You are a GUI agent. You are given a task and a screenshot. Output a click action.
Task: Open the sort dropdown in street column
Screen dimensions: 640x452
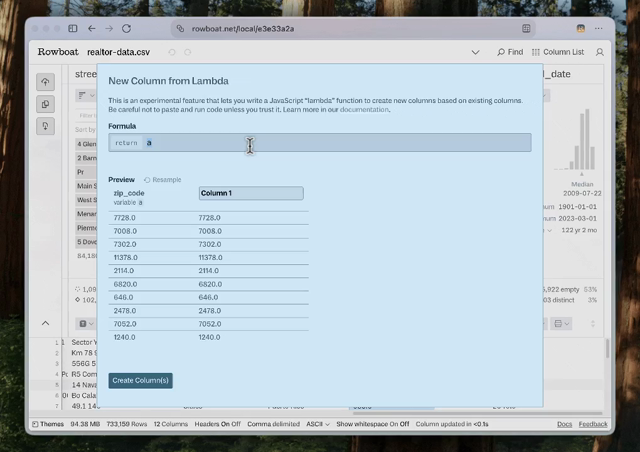coord(86,96)
